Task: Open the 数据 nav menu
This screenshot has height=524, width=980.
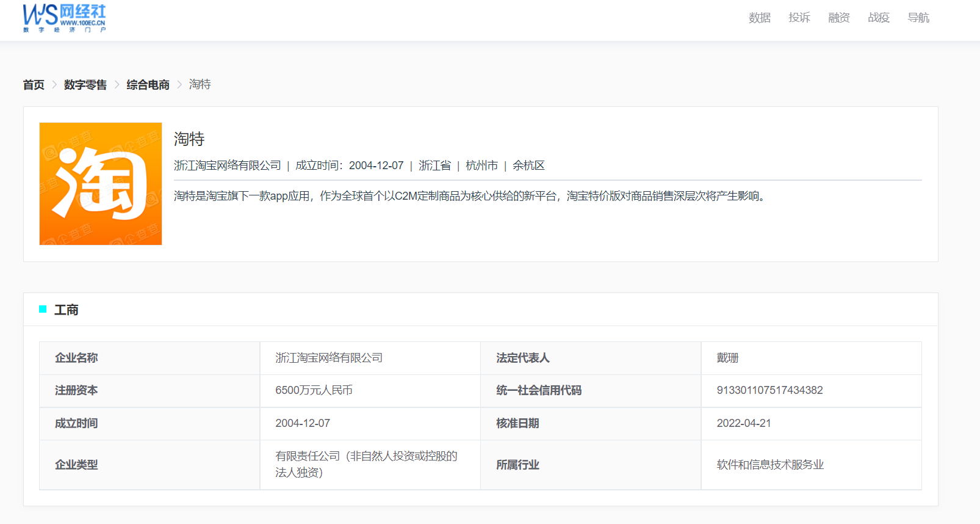Action: [x=759, y=18]
